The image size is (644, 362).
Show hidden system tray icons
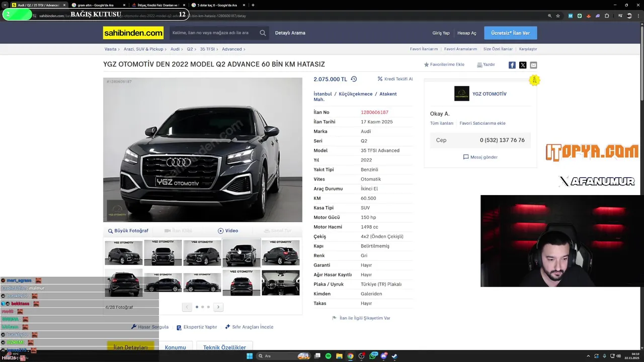pos(588,356)
